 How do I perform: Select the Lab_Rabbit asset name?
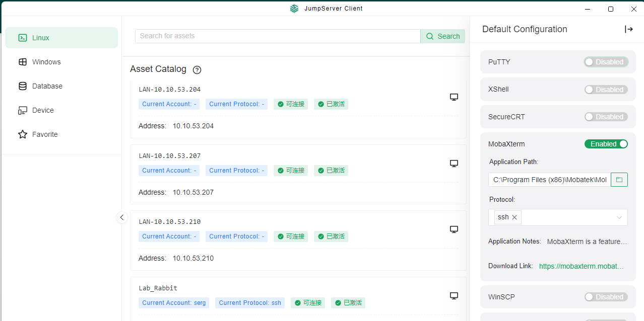coord(158,288)
